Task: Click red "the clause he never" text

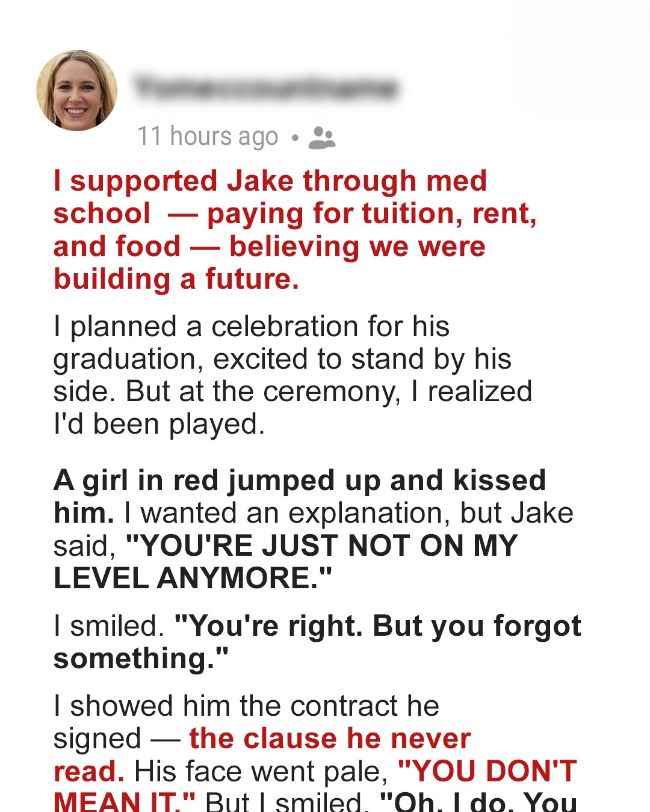Action: point(330,739)
